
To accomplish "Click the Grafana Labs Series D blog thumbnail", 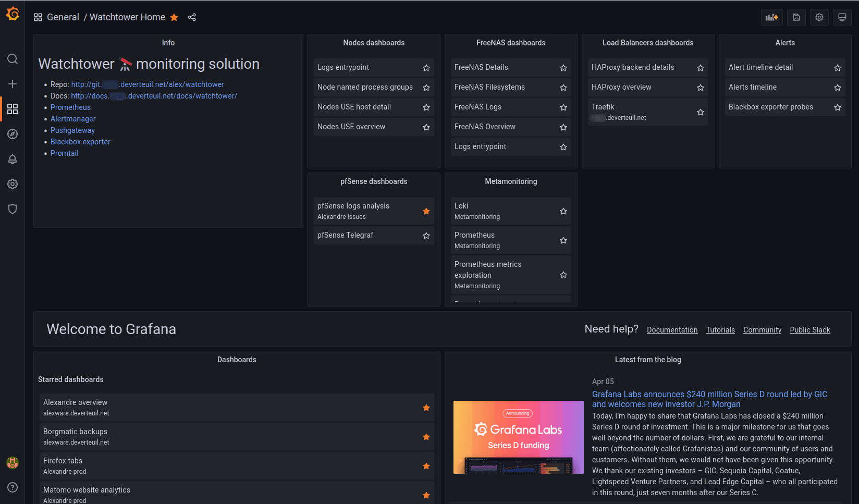I will pyautogui.click(x=518, y=437).
